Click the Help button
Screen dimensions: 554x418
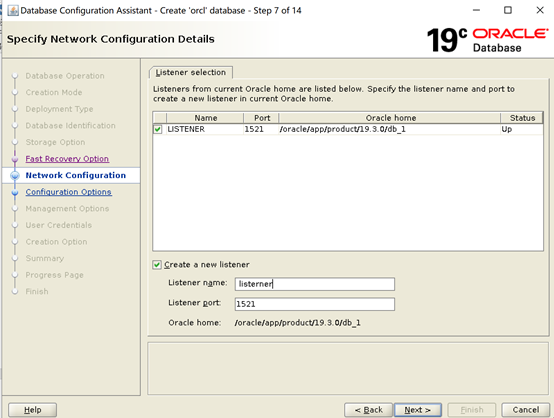[33, 410]
